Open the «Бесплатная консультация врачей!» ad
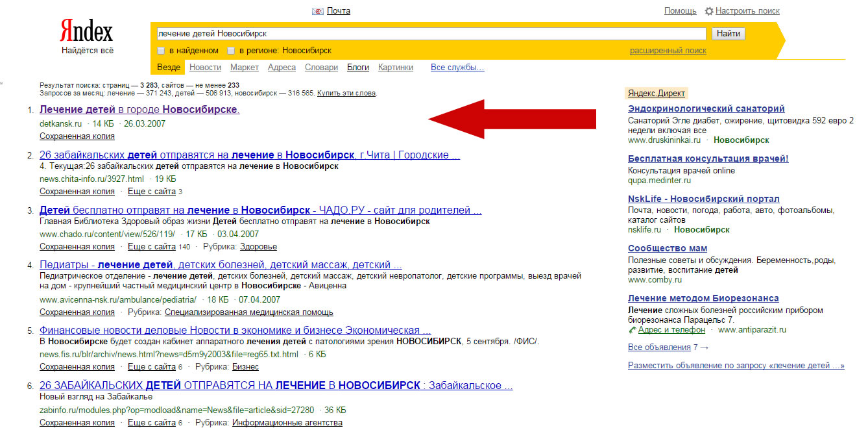 coord(708,159)
